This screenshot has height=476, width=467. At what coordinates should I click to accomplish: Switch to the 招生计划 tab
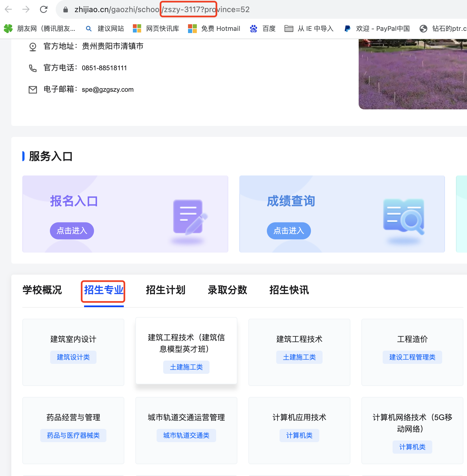pyautogui.click(x=166, y=290)
